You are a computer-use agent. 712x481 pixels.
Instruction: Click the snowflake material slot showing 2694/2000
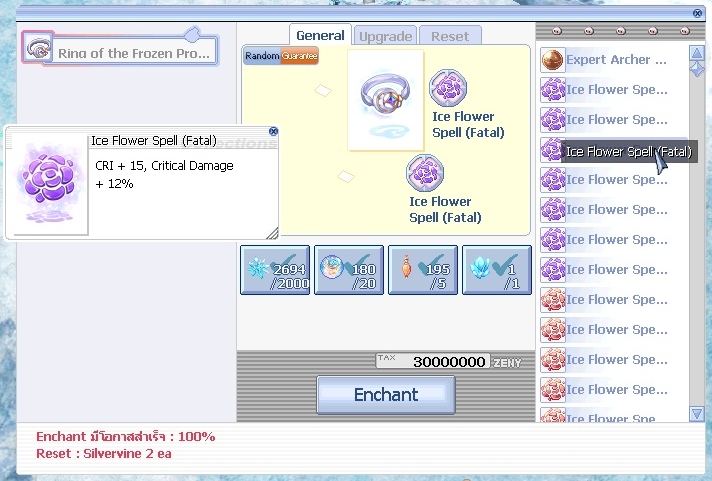pyautogui.click(x=275, y=270)
